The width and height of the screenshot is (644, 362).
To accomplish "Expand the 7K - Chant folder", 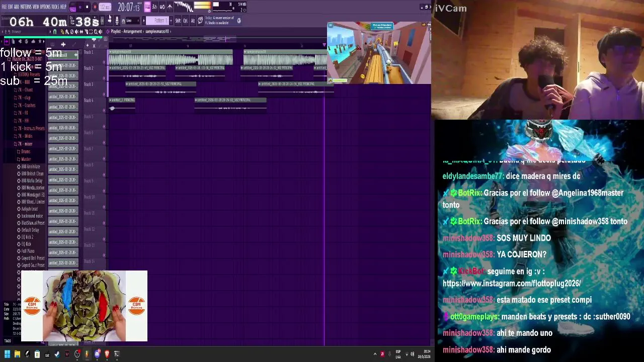I will (x=23, y=90).
